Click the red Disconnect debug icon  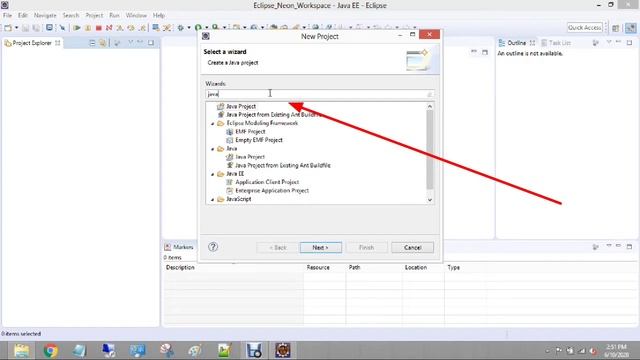(109, 28)
